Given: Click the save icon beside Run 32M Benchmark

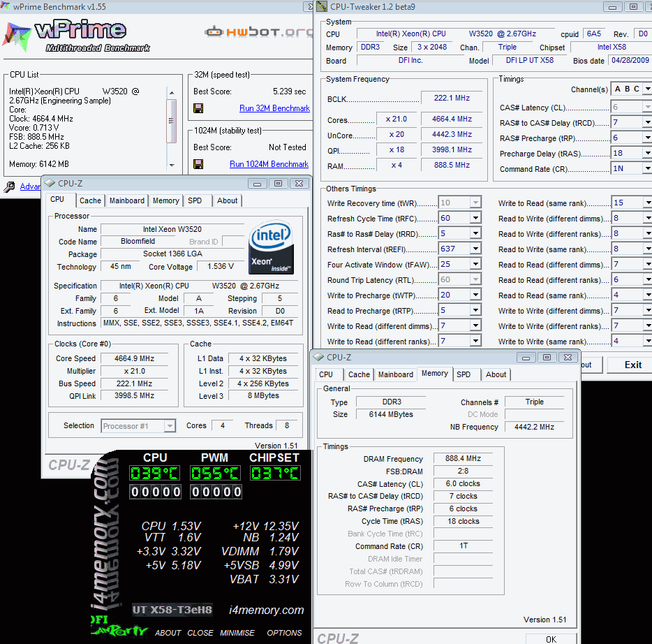Looking at the screenshot, I should (x=198, y=108).
